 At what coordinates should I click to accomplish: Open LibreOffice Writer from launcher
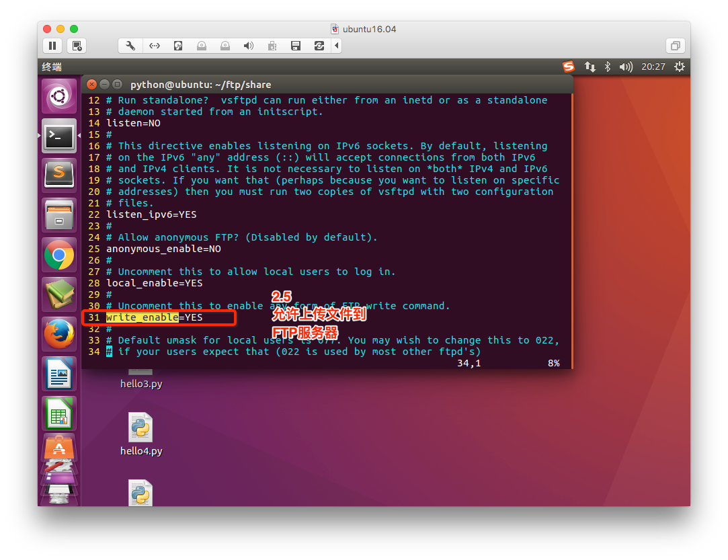[59, 374]
